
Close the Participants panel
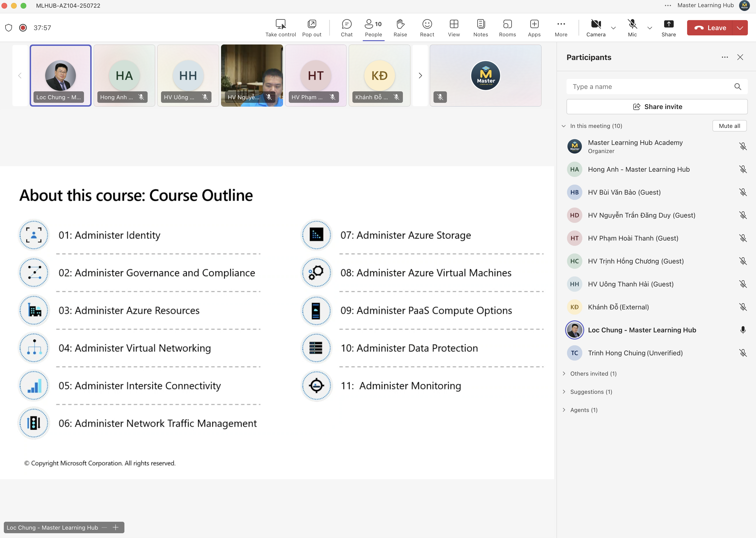point(740,57)
